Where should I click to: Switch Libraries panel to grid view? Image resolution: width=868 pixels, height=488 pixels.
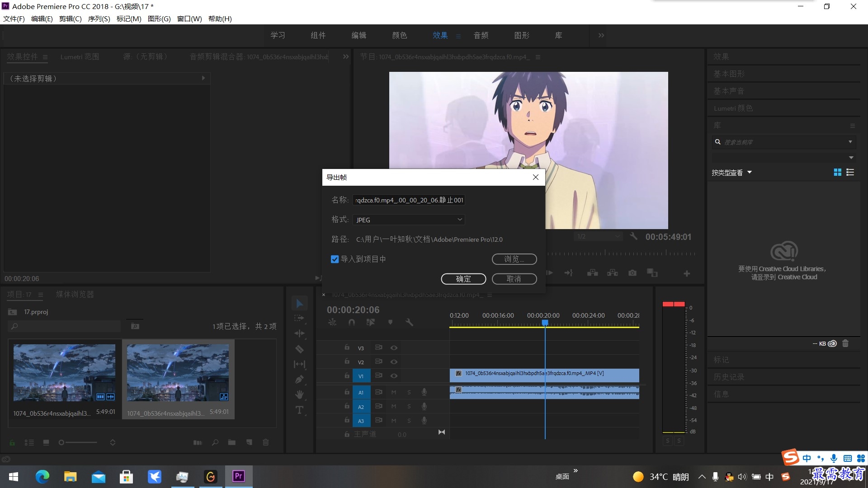point(837,172)
